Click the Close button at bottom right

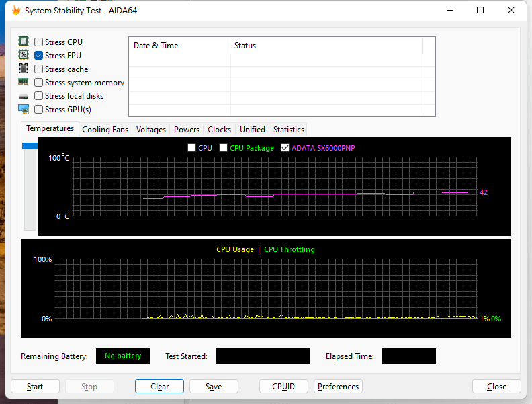496,387
